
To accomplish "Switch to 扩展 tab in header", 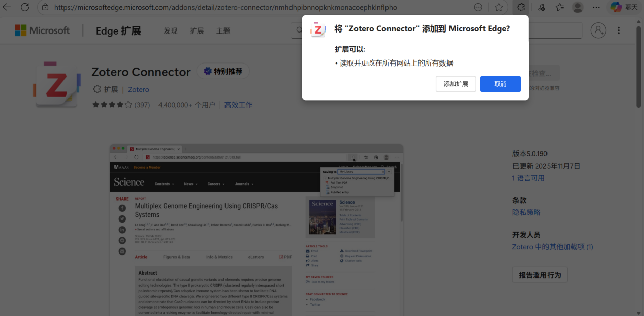I will point(197,30).
